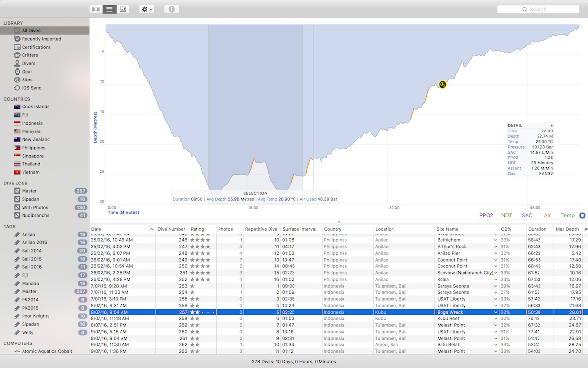Select the Philippines country filter

click(33, 148)
